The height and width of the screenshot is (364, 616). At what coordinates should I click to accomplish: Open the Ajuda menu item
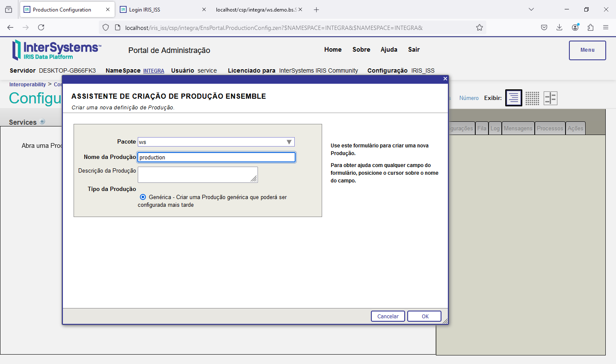389,50
